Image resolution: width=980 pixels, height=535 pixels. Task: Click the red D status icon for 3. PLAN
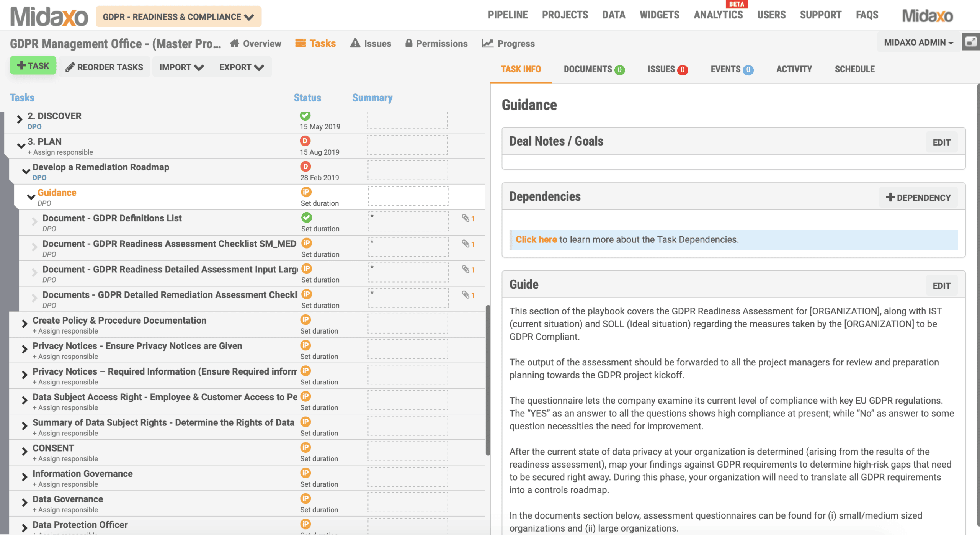[x=305, y=141]
